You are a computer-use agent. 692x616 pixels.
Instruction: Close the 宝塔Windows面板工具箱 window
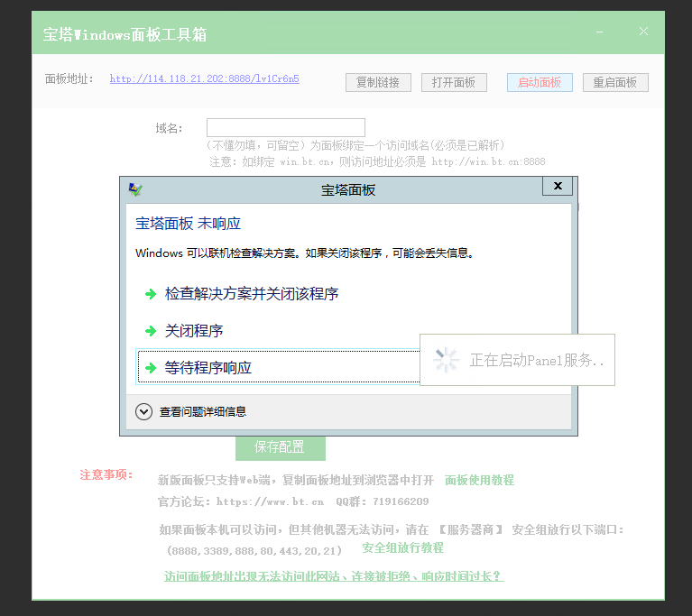643,32
